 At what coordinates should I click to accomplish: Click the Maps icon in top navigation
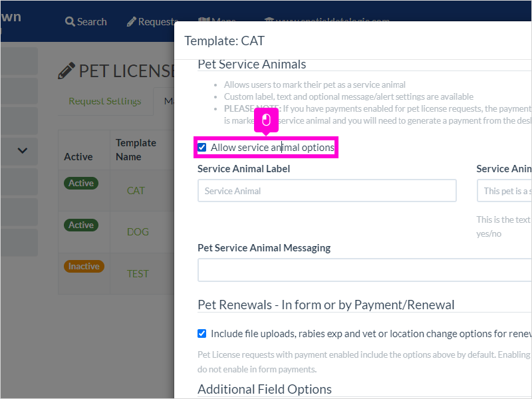click(204, 19)
